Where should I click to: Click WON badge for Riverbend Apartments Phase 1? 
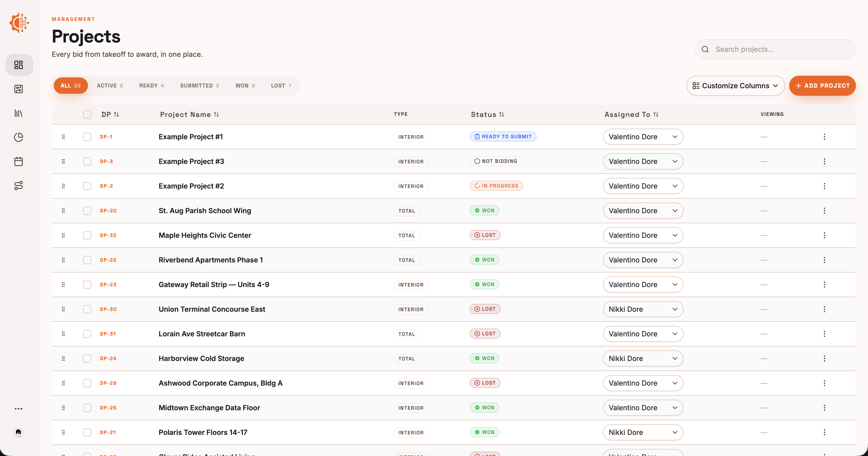(x=485, y=259)
